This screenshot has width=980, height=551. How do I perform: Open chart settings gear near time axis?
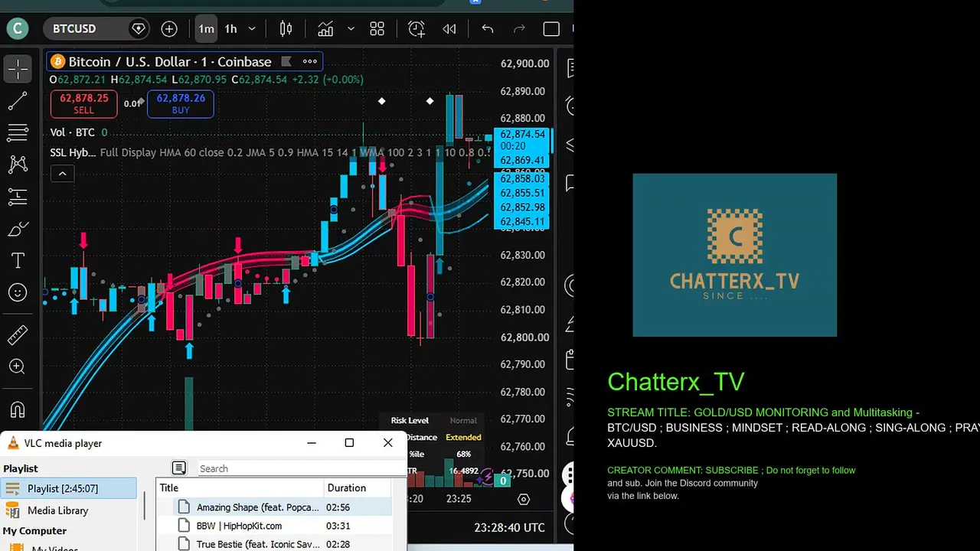coord(524,499)
